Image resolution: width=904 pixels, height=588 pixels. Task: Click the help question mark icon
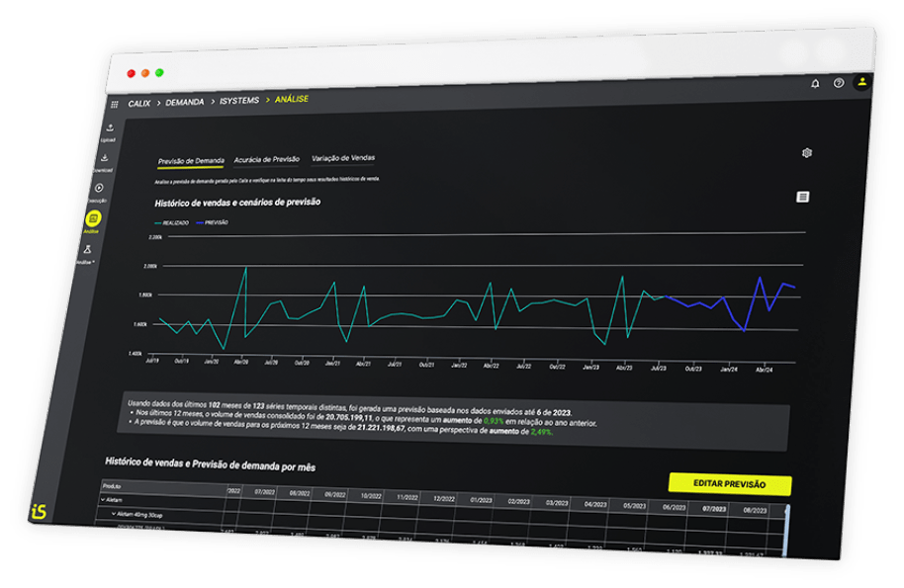(839, 83)
